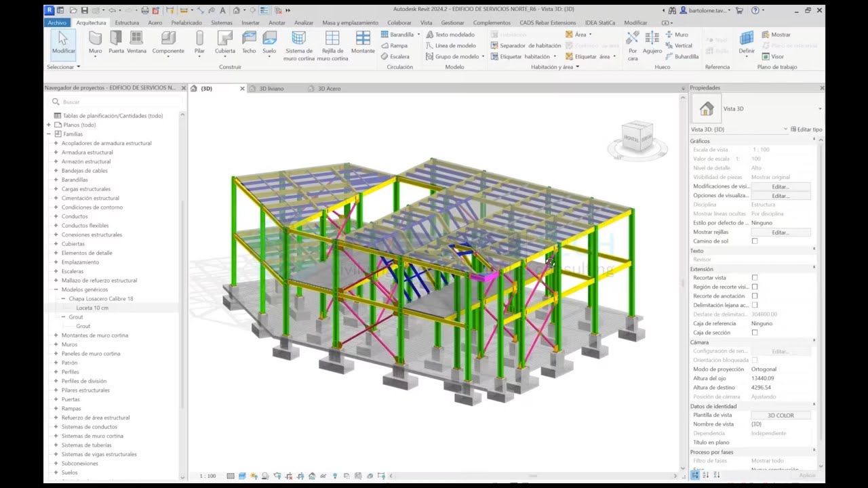Select the Grout family type item
The image size is (868, 488).
[x=83, y=326]
